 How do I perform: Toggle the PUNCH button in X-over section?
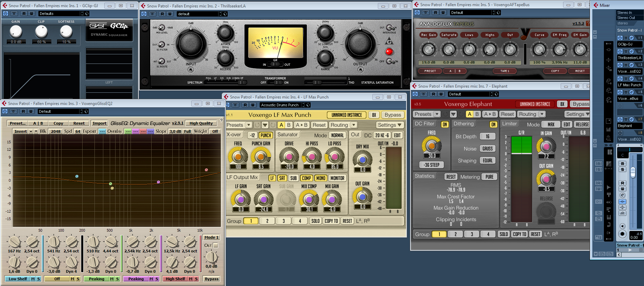point(265,135)
